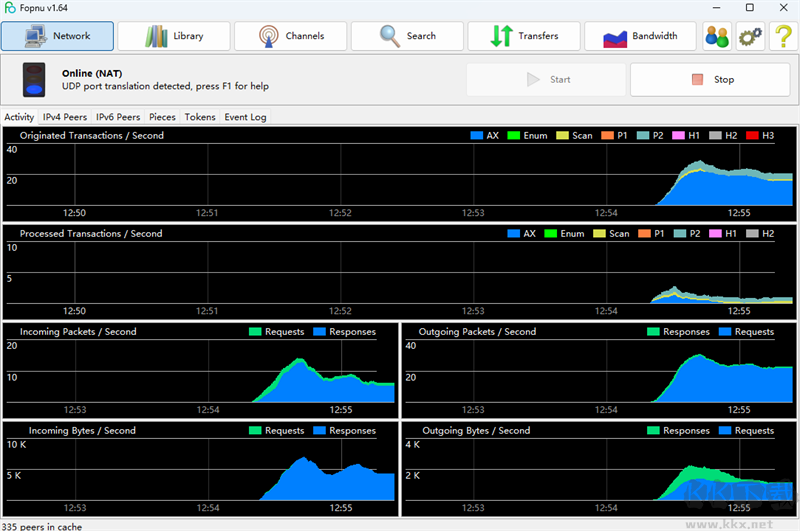Switch to the IPv4 Peers tab
The image size is (800, 531).
point(65,117)
